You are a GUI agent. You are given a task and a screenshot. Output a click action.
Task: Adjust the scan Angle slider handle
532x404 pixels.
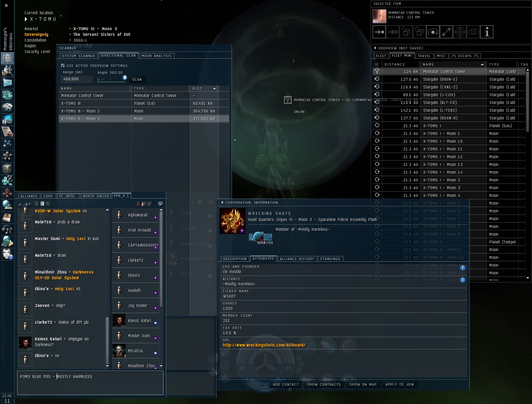click(125, 77)
